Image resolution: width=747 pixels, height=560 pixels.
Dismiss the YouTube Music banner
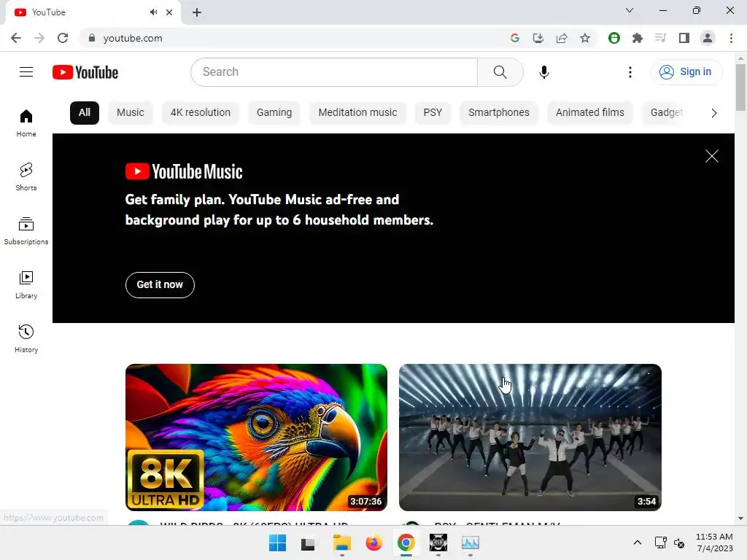click(711, 156)
